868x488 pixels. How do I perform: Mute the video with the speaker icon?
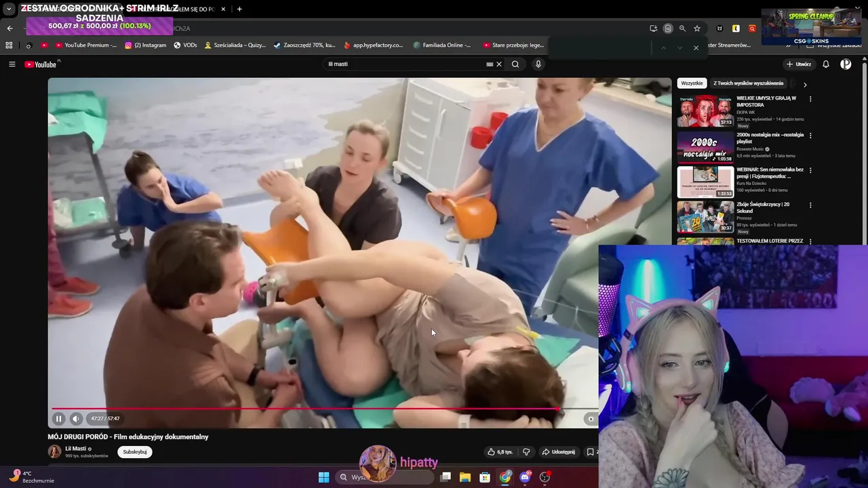click(76, 419)
